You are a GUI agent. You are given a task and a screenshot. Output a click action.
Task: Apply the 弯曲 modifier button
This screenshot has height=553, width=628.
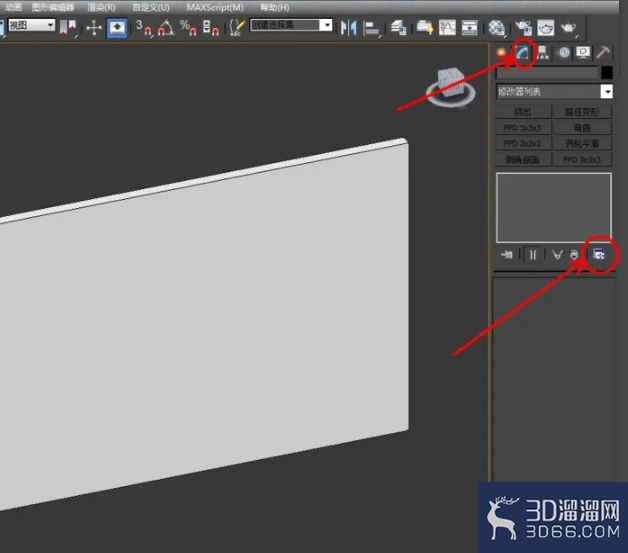(582, 128)
